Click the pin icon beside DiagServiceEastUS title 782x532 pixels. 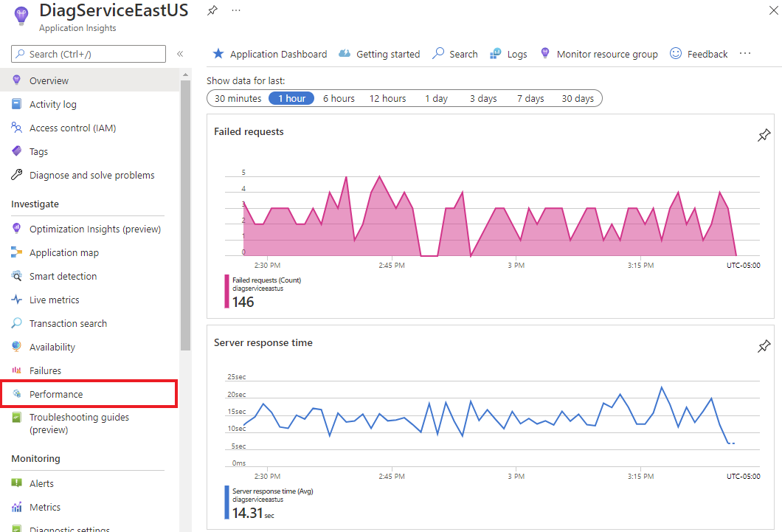212,10
